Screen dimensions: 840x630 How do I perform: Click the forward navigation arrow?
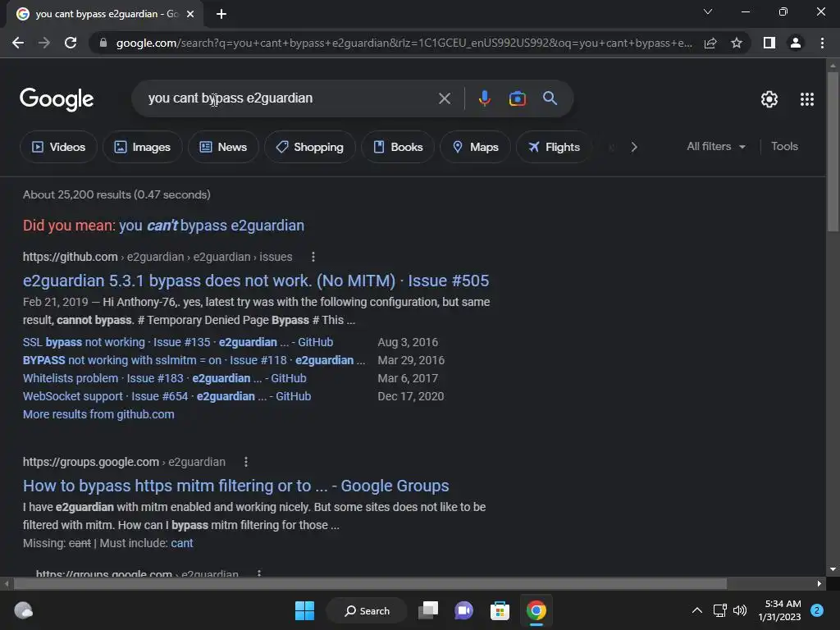(x=44, y=43)
